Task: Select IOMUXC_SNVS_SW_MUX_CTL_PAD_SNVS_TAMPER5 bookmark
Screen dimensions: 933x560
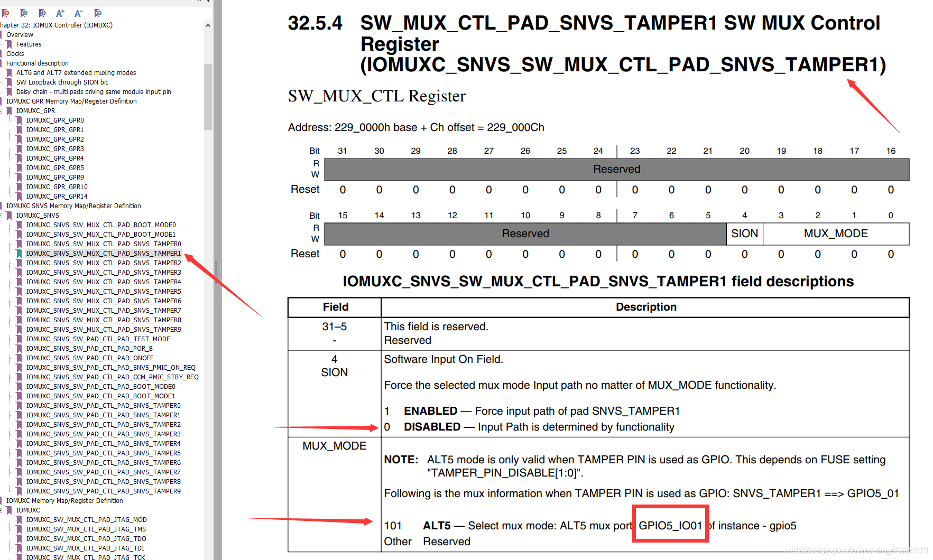Action: click(104, 292)
